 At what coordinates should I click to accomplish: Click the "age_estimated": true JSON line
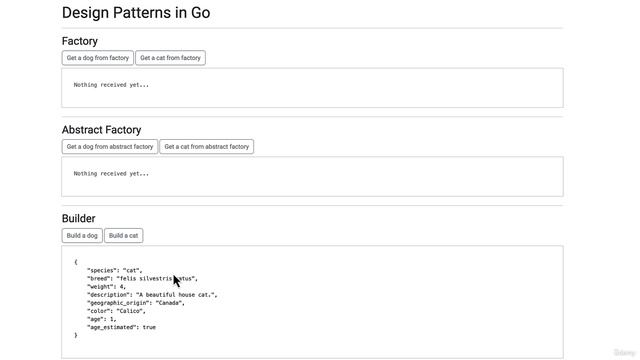click(x=121, y=327)
